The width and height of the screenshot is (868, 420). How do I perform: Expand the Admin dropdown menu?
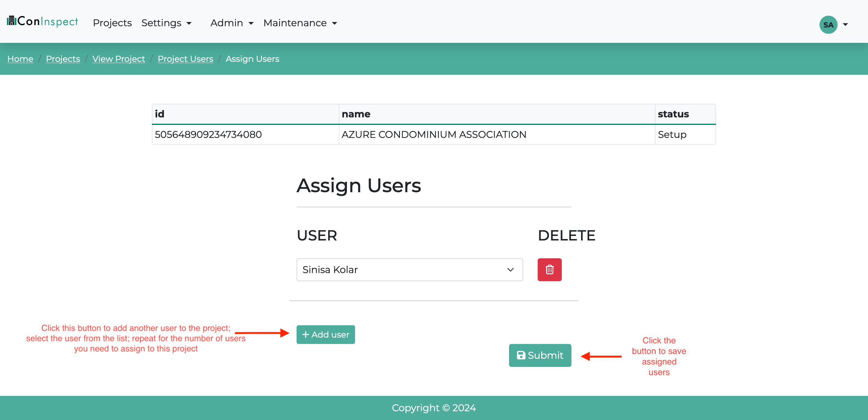[232, 23]
